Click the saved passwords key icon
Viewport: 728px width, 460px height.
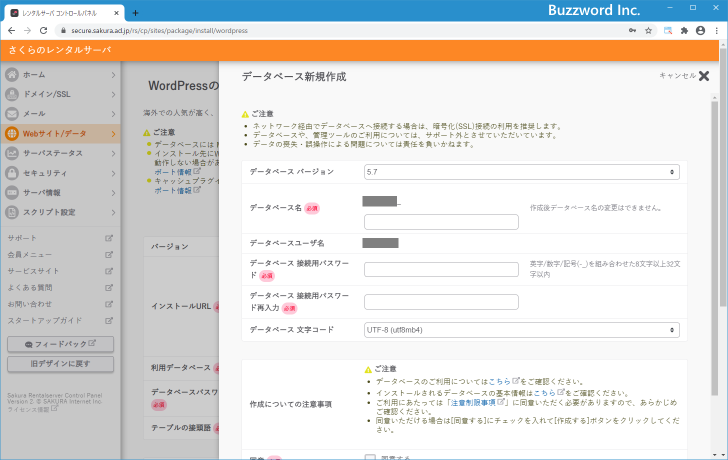click(634, 31)
